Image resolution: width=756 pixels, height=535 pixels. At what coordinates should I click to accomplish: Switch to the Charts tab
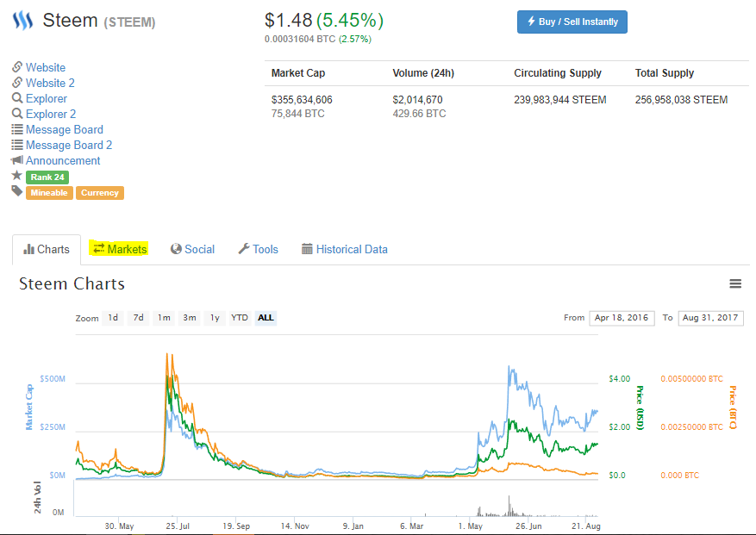click(47, 249)
